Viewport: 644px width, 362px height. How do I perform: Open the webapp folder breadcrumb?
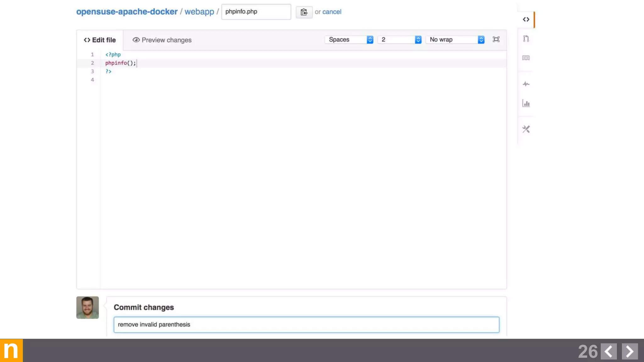click(199, 12)
